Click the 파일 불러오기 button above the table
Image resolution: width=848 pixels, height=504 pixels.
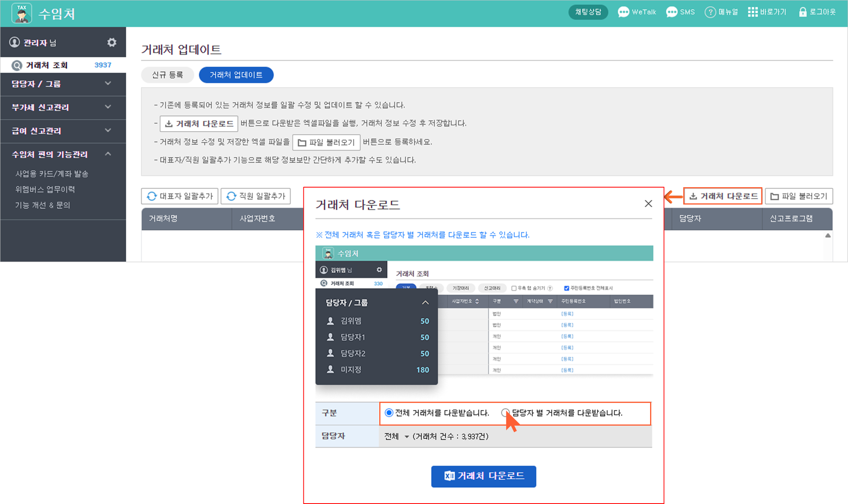click(x=799, y=196)
